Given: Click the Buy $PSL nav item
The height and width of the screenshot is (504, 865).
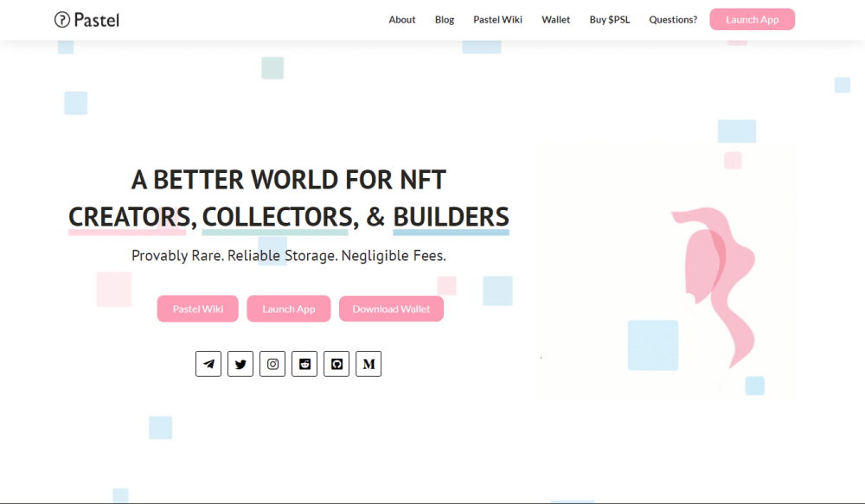Looking at the screenshot, I should tap(610, 20).
